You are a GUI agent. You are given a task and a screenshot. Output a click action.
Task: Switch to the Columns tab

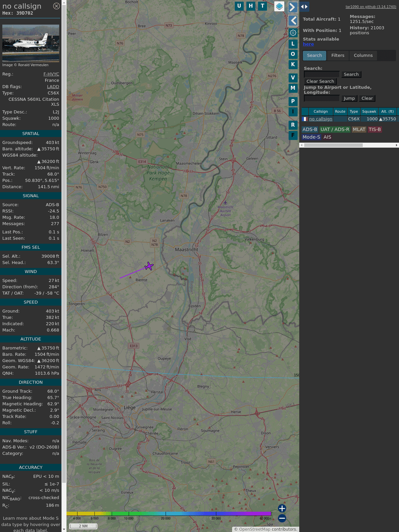pyautogui.click(x=363, y=56)
